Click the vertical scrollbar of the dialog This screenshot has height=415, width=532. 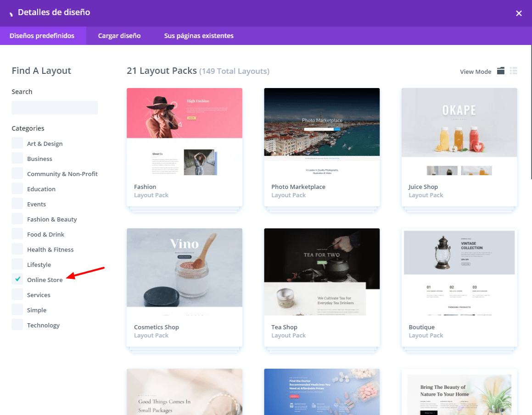[x=531, y=112]
